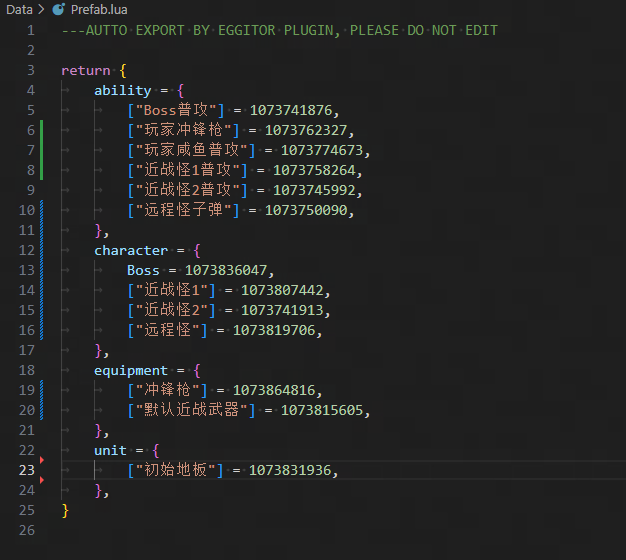Click the value 1073819706
This screenshot has height=560, width=626.
(x=274, y=330)
